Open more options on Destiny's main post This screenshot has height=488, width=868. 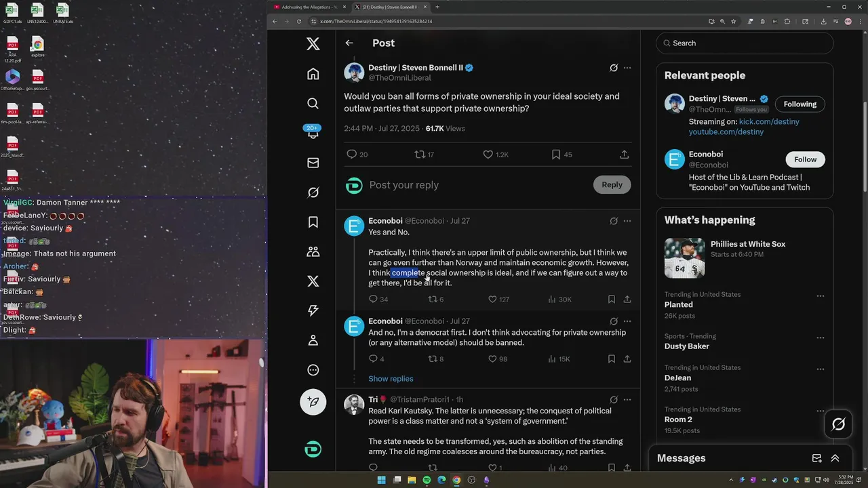pyautogui.click(x=627, y=68)
